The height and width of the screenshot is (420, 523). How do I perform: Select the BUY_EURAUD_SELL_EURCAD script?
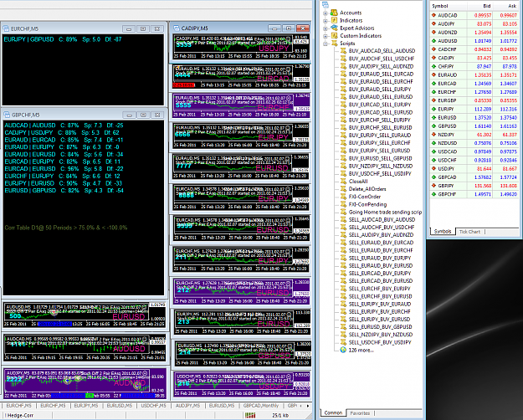[381, 74]
